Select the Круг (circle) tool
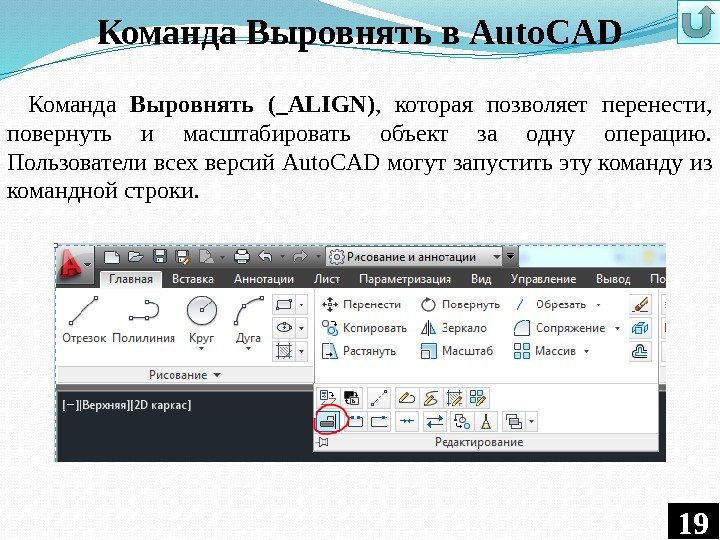 pyautogui.click(x=202, y=321)
